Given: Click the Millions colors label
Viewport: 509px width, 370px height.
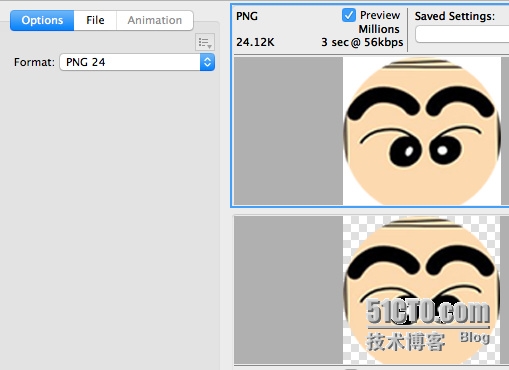Looking at the screenshot, I should coord(379,29).
